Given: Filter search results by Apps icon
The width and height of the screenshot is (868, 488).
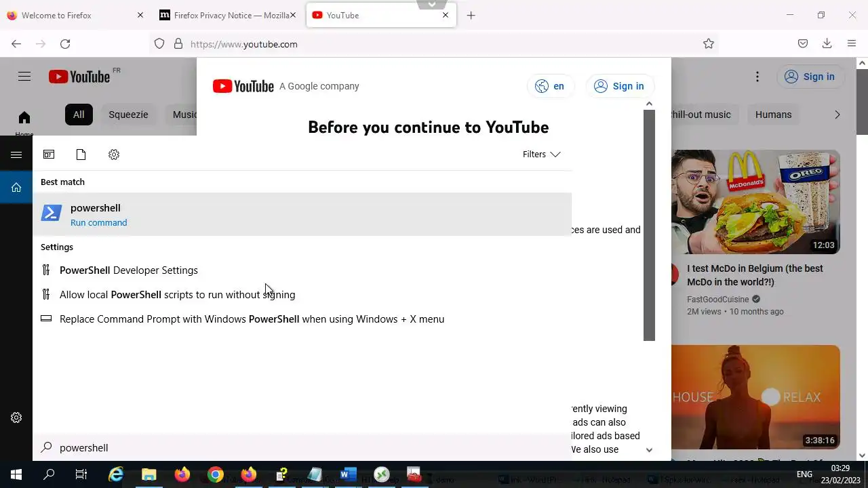Looking at the screenshot, I should [x=49, y=155].
